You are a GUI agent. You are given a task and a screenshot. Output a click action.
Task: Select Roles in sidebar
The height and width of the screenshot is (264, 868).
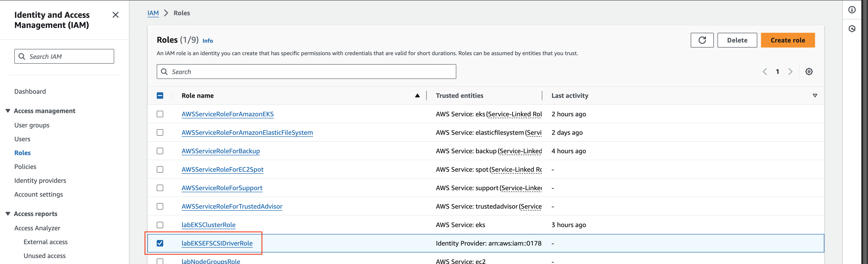coord(22,153)
